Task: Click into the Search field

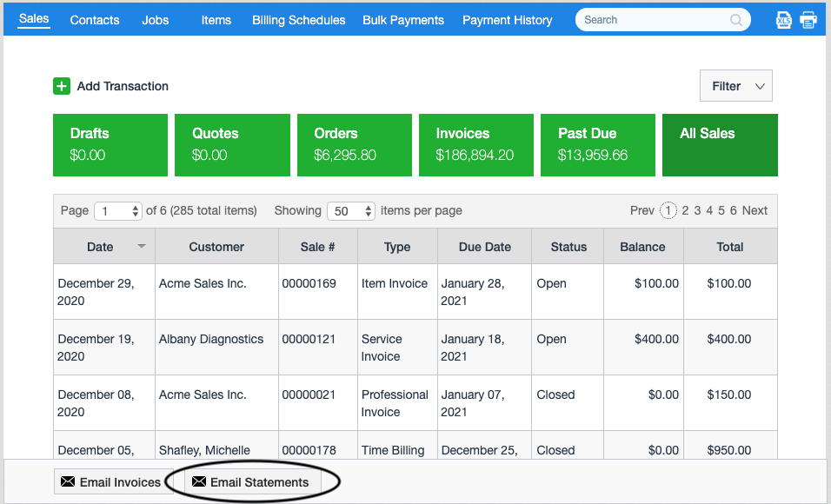Action: 652,20
